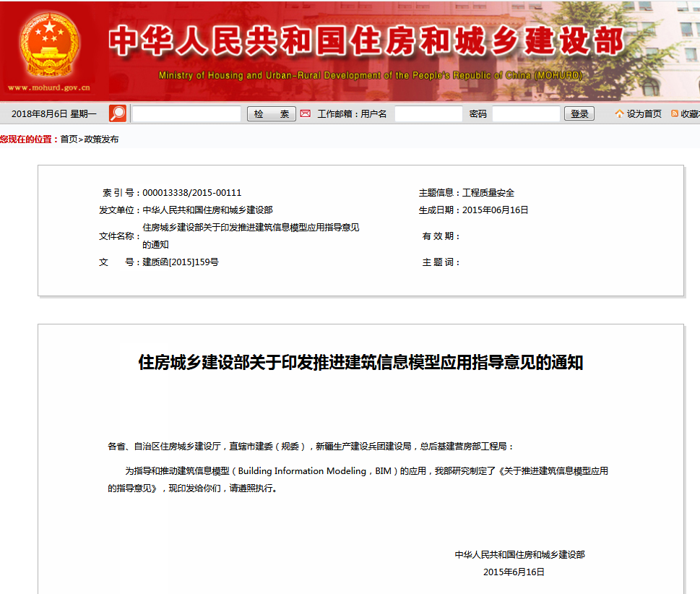Focus the 用户名 mailbox input field

[x=428, y=114]
